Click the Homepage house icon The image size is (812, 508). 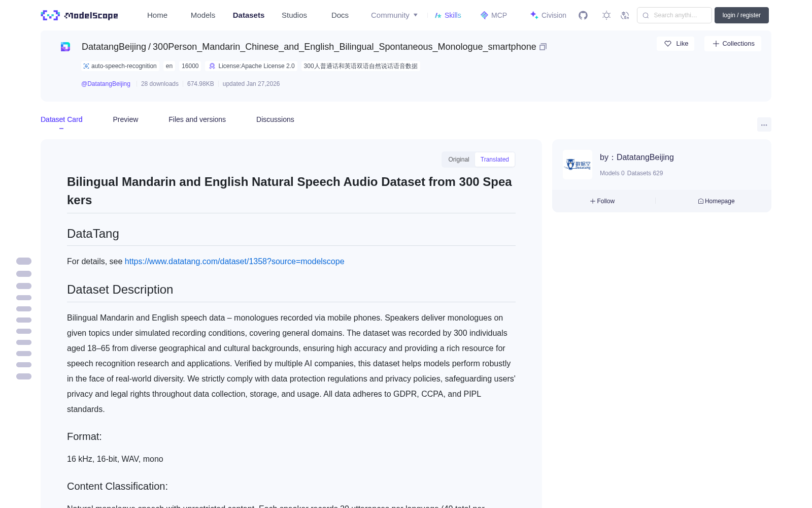(x=701, y=201)
